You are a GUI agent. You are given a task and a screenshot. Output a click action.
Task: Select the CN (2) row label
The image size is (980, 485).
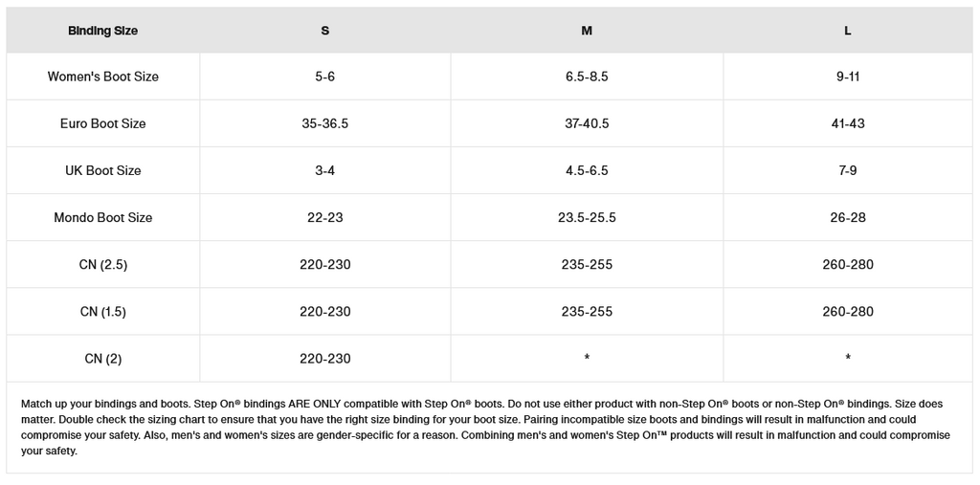click(x=103, y=359)
